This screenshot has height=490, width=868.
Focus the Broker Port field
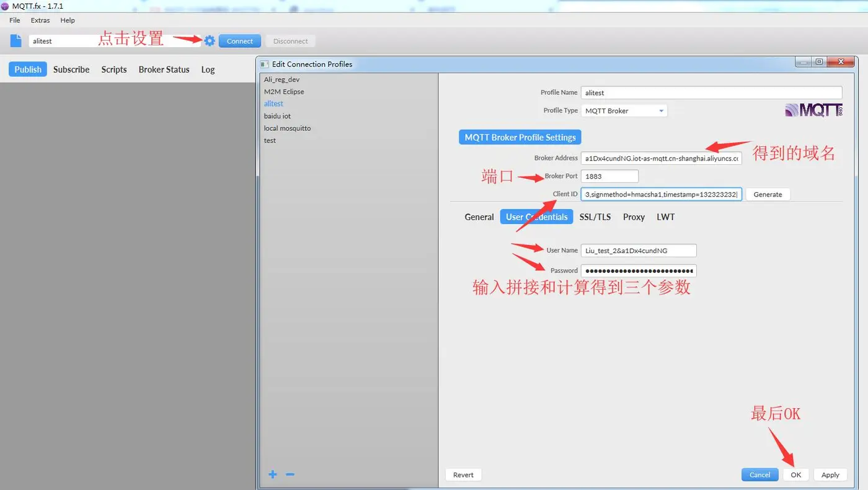tap(609, 176)
